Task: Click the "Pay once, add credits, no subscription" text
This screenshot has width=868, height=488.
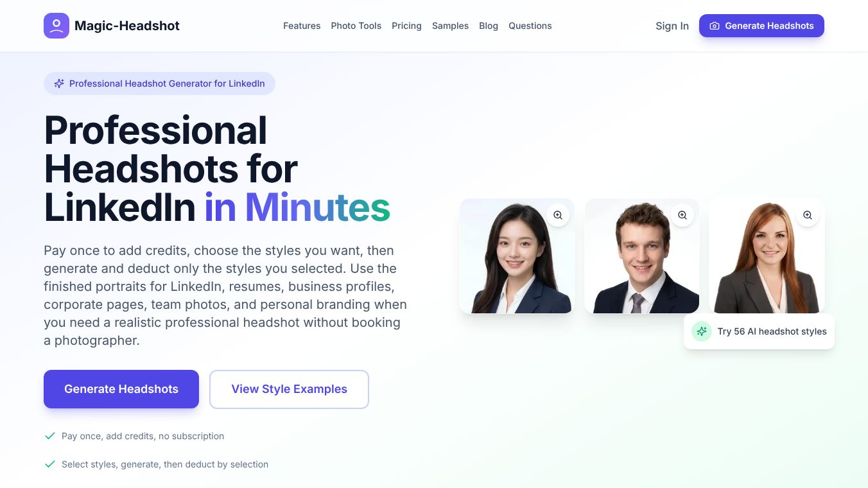Action: pyautogui.click(x=143, y=436)
